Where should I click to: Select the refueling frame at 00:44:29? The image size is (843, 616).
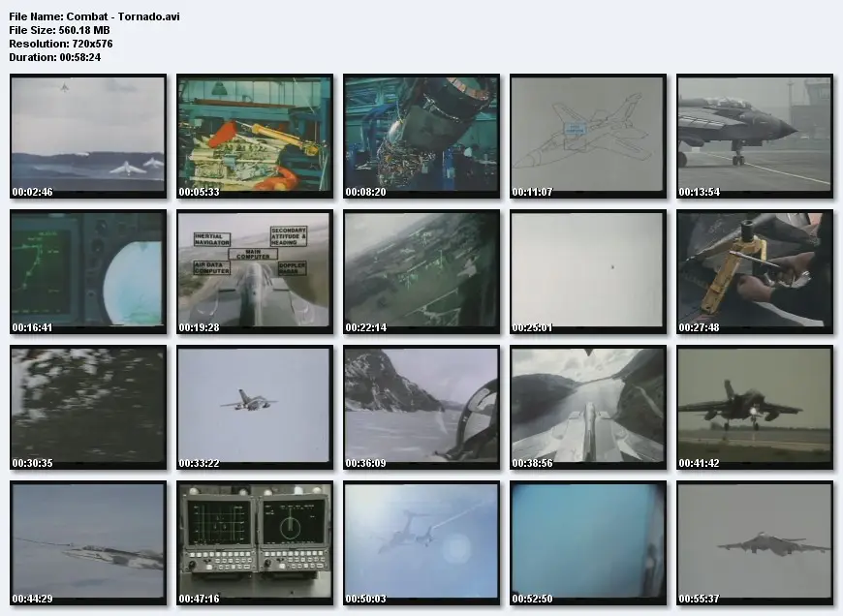point(88,542)
